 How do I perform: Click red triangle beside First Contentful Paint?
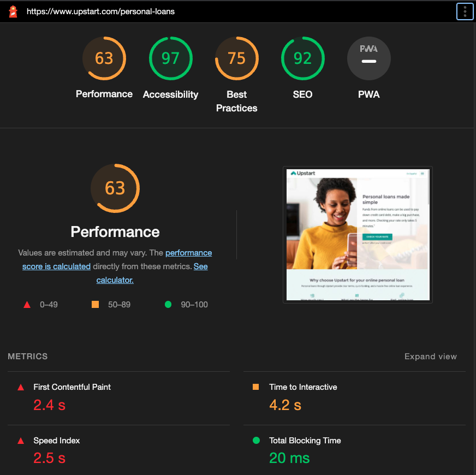click(21, 387)
